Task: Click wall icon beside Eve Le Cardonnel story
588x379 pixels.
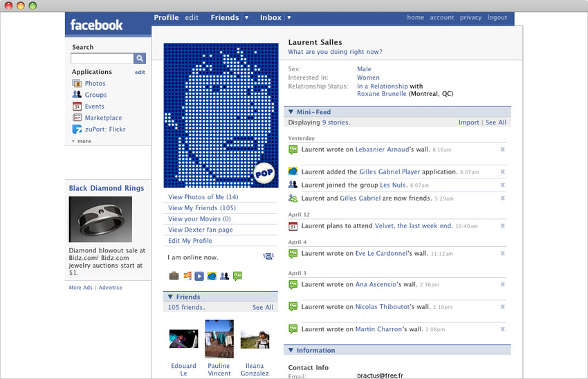Action: tap(293, 254)
